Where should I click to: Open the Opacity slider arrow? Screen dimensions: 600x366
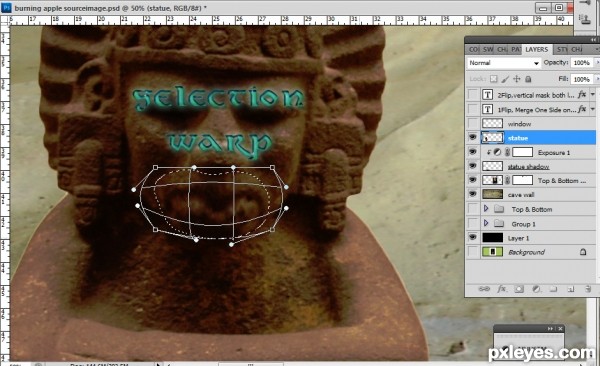click(597, 62)
